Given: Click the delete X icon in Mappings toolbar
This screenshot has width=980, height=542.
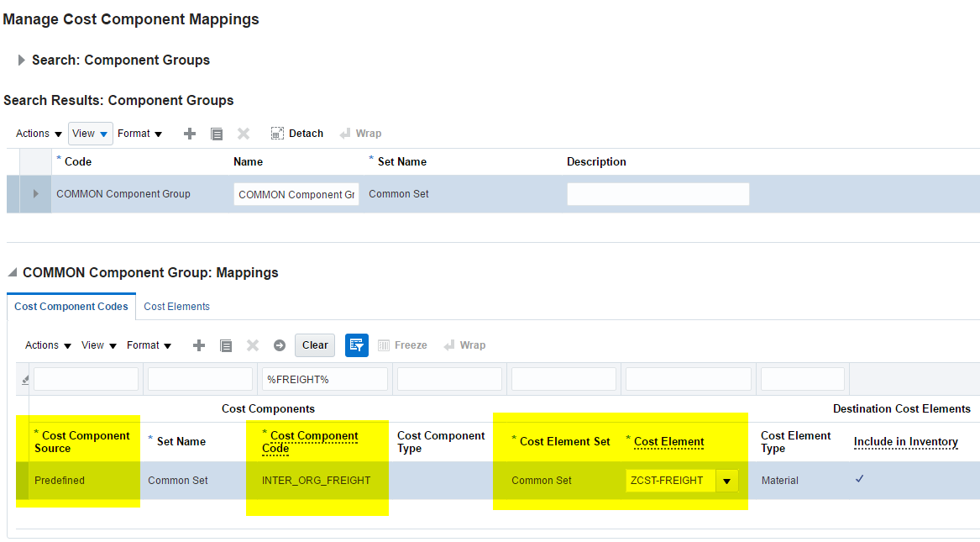Looking at the screenshot, I should (253, 345).
